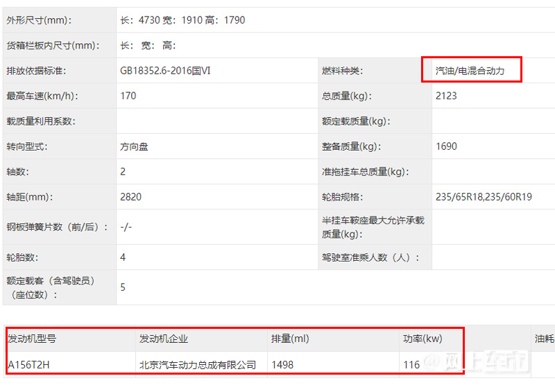This screenshot has height=392, width=555.
Task: Select the 驾驶室准乘人数（人）label
Action: (x=370, y=257)
